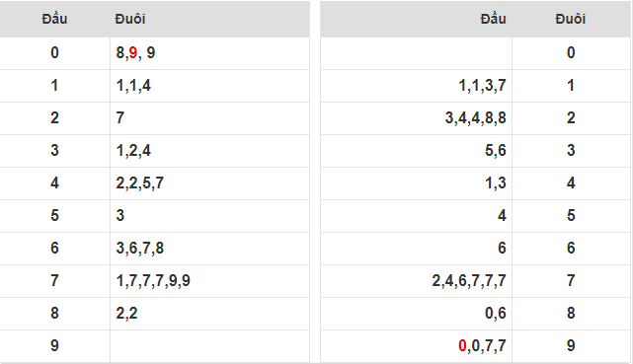
Task: Click the cell containing 2,4,6,7,7,7
Action: (416, 281)
